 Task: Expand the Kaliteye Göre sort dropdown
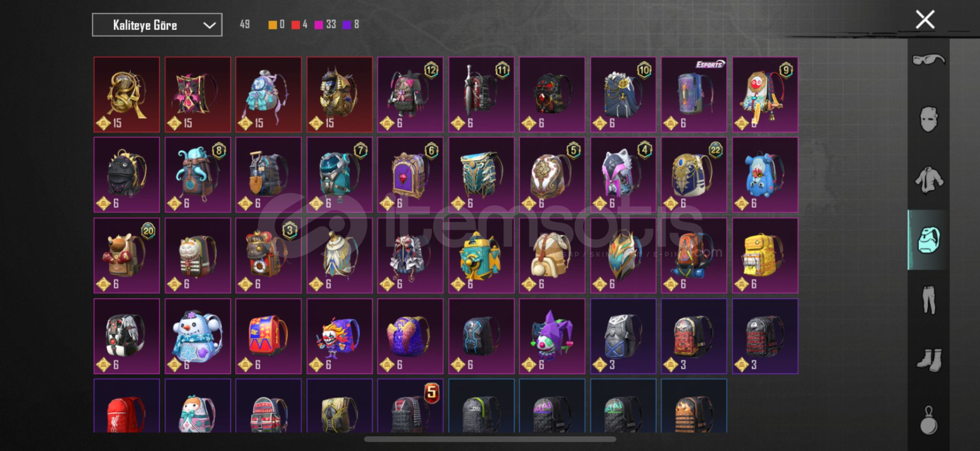click(x=157, y=25)
